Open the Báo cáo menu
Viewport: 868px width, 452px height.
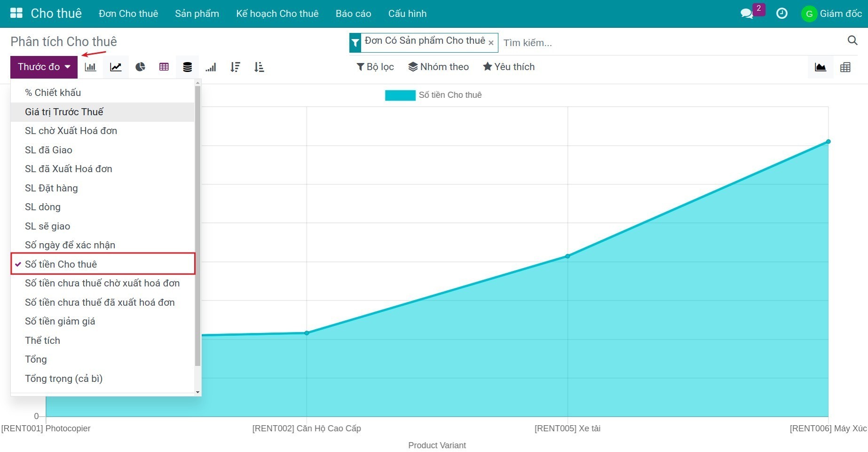354,14
